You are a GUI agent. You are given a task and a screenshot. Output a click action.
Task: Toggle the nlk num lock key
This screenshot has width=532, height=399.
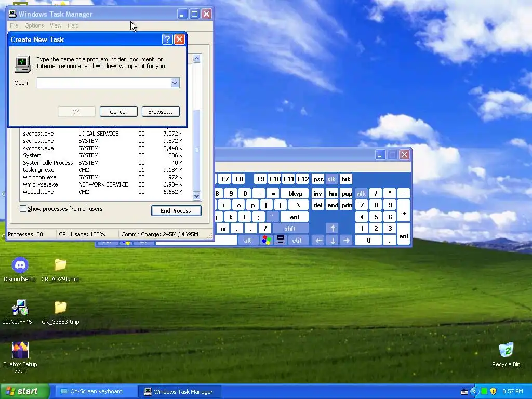362,193
